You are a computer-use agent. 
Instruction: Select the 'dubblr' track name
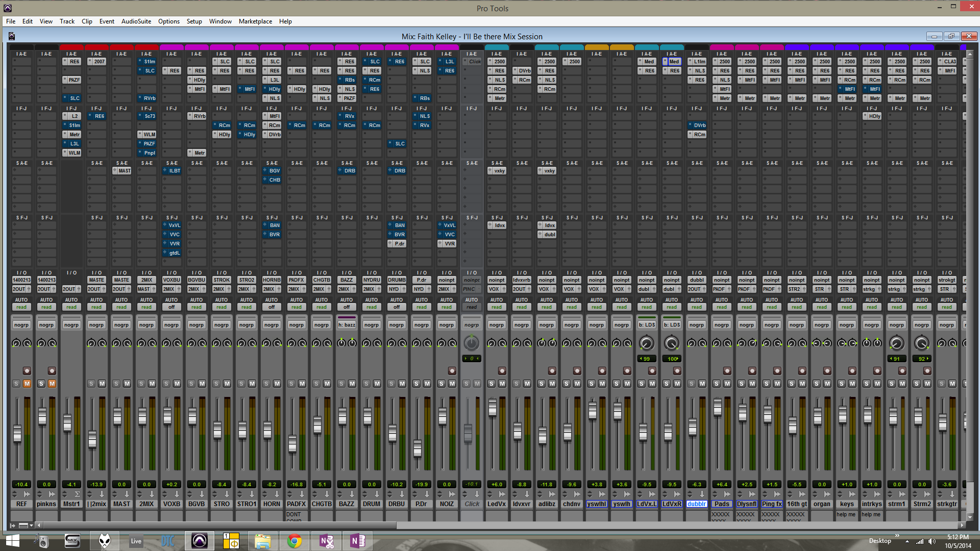coord(697,504)
